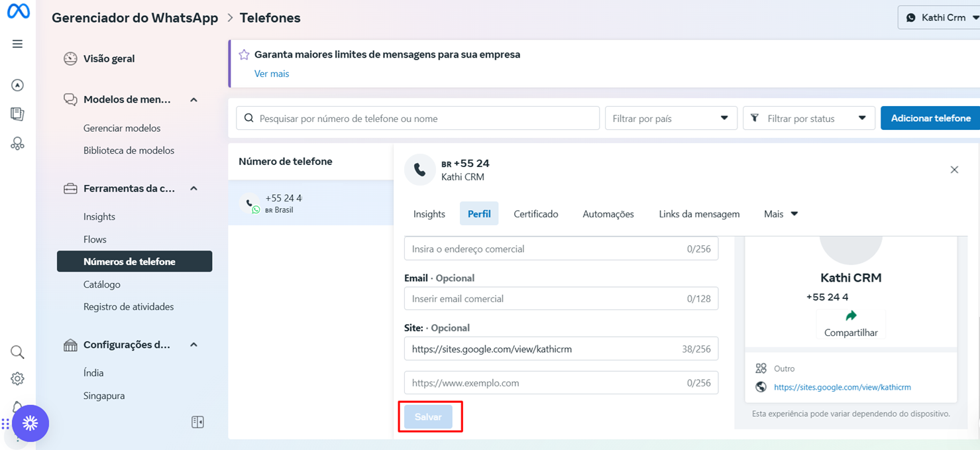Open the hamburger menu icon

18,44
